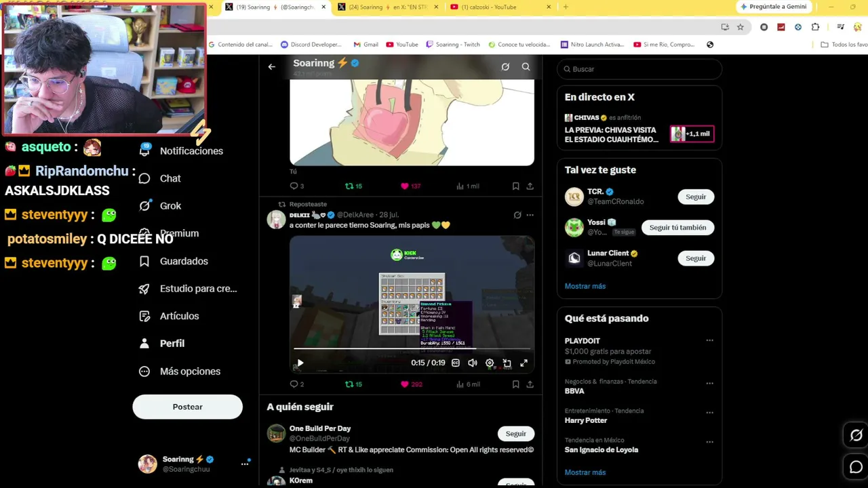868x488 pixels.
Task: Open the Soarinng - Twitch bookmark
Action: tap(453, 45)
